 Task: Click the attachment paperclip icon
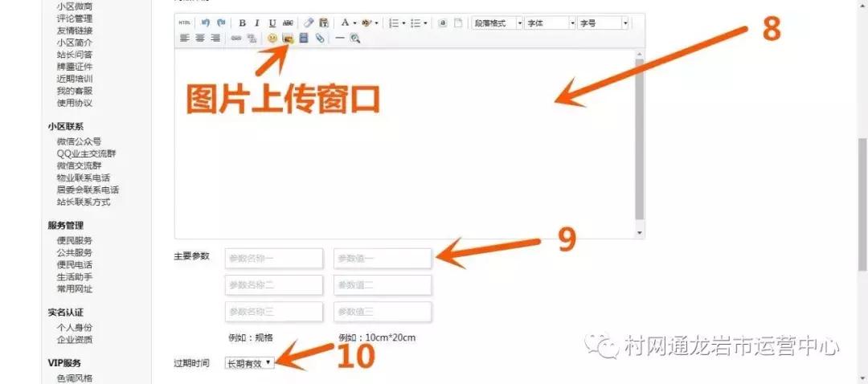click(x=319, y=39)
